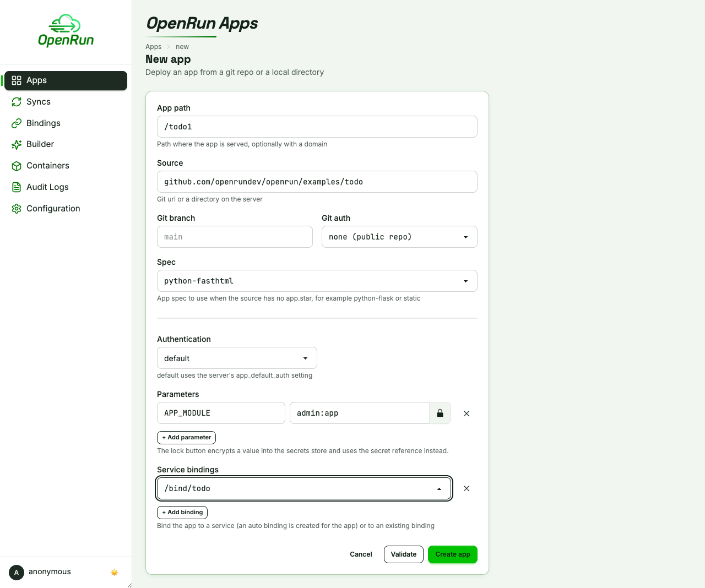Click the Apps breadcrumb link
The width and height of the screenshot is (705, 588).
point(153,47)
